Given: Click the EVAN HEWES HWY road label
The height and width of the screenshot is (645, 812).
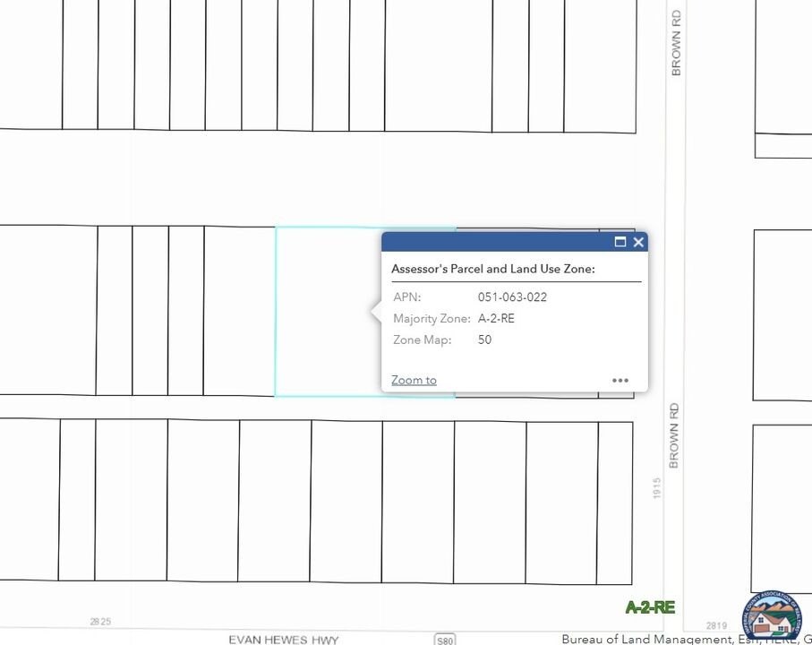Looking at the screenshot, I should click(284, 640).
